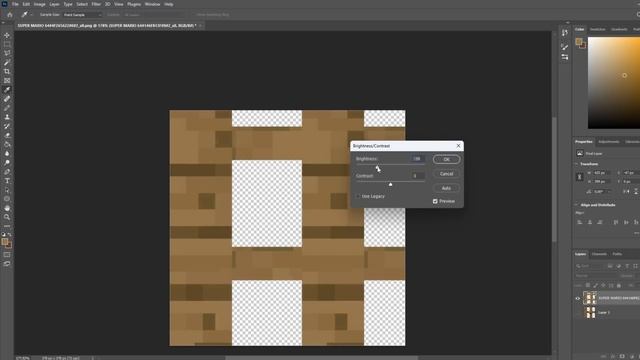Toggle the Preview checkbox
The width and height of the screenshot is (640, 360).
point(435,201)
